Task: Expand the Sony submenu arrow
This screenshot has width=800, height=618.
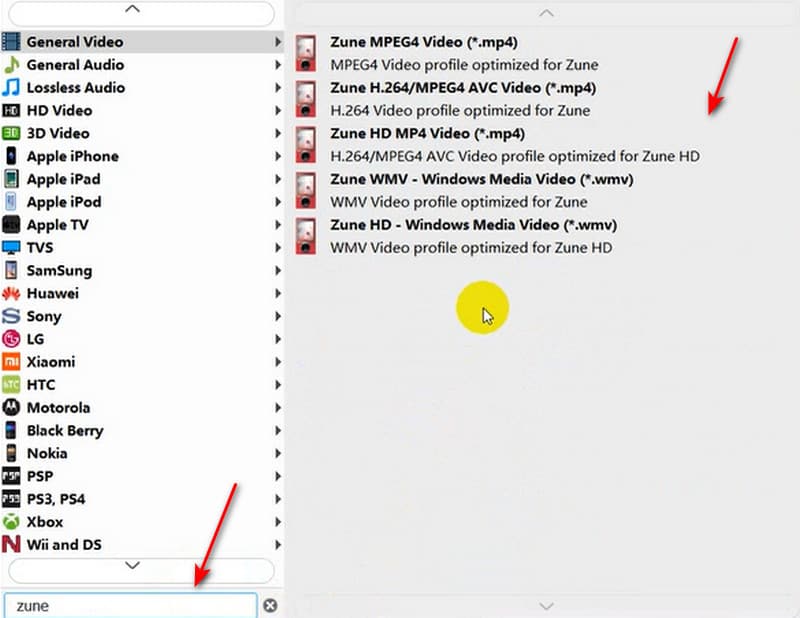Action: tap(278, 316)
